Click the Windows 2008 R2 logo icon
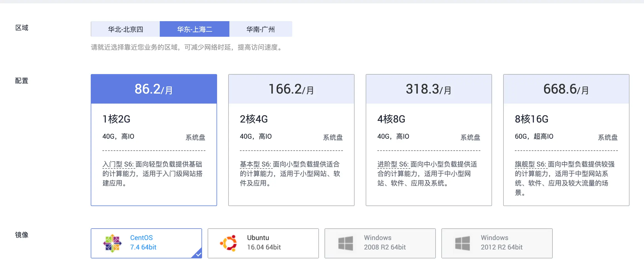 pos(346,243)
